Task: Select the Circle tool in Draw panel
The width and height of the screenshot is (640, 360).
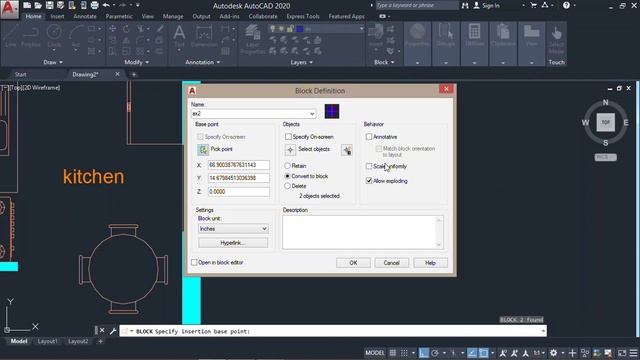Action: 54,36
